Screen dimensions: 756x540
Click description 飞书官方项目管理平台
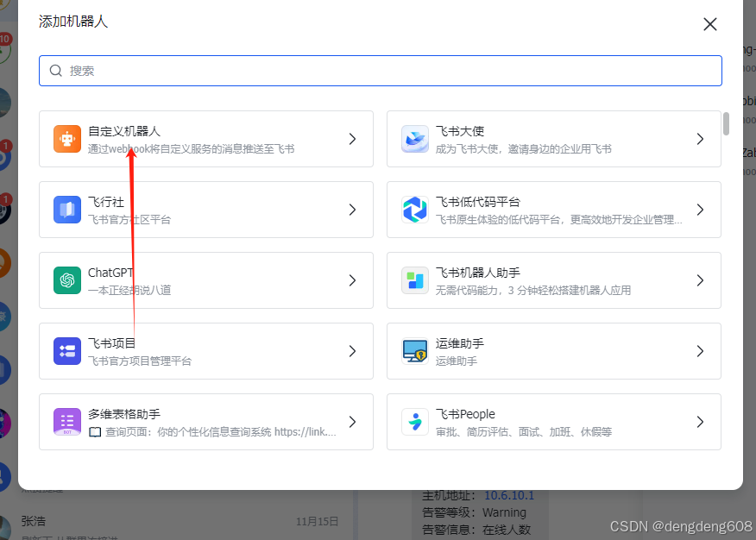(140, 361)
